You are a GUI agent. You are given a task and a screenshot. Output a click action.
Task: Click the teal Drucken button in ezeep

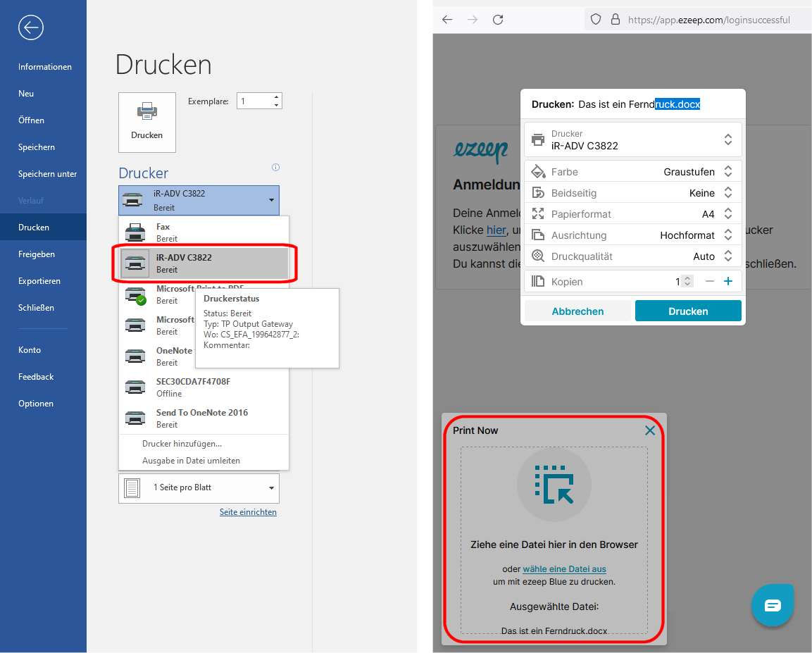687,311
